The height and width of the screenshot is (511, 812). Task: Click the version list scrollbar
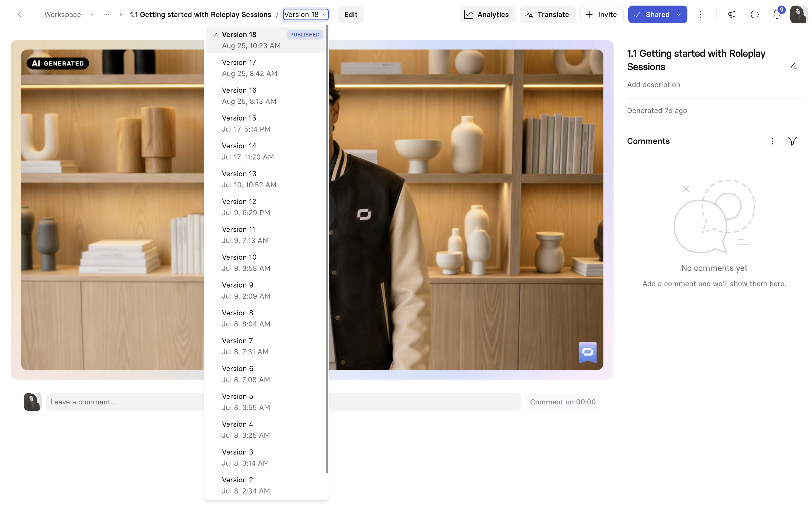(327, 250)
